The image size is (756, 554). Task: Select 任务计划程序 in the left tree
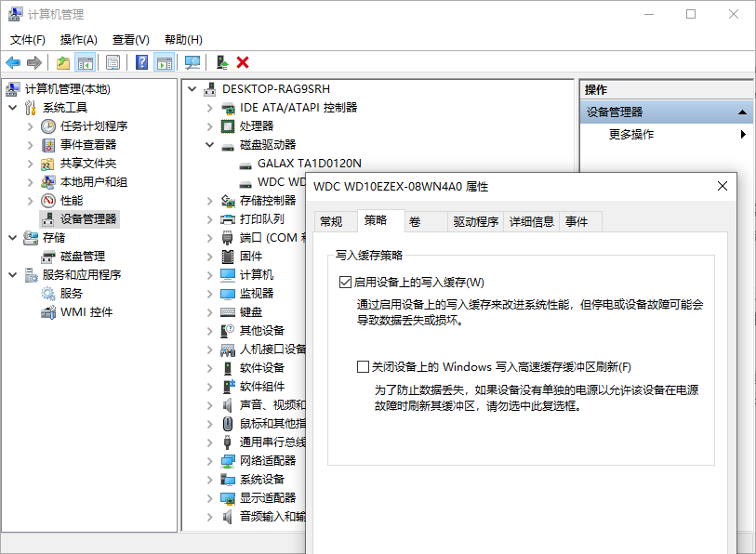pos(94,126)
